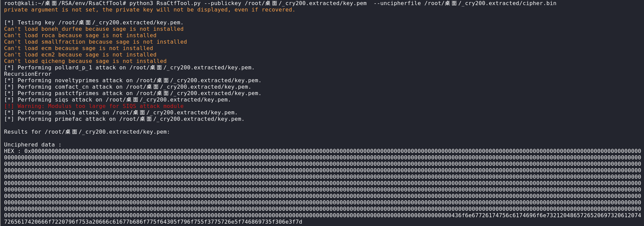Click the ecm2 load error line
The height and width of the screenshot is (226, 644).
pyautogui.click(x=80, y=55)
